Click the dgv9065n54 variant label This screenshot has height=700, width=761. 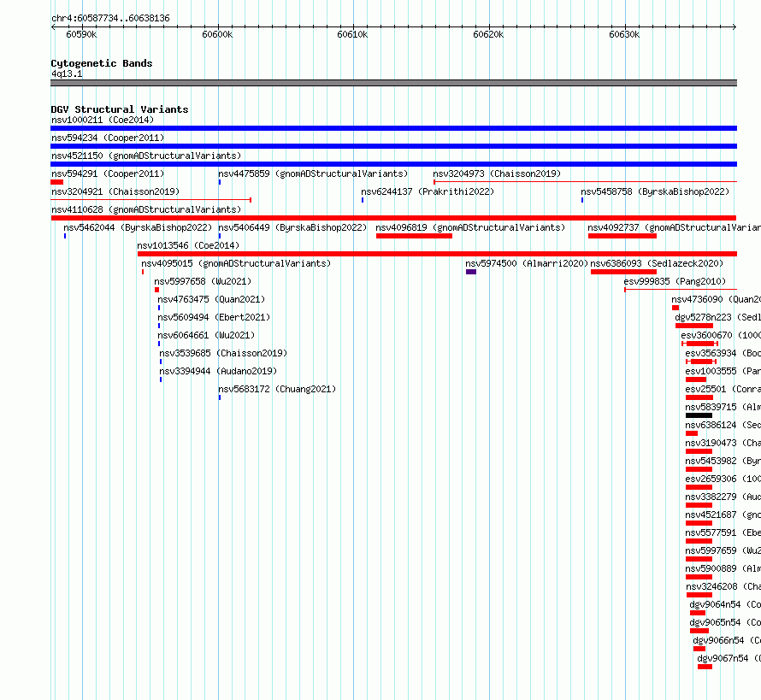click(724, 622)
